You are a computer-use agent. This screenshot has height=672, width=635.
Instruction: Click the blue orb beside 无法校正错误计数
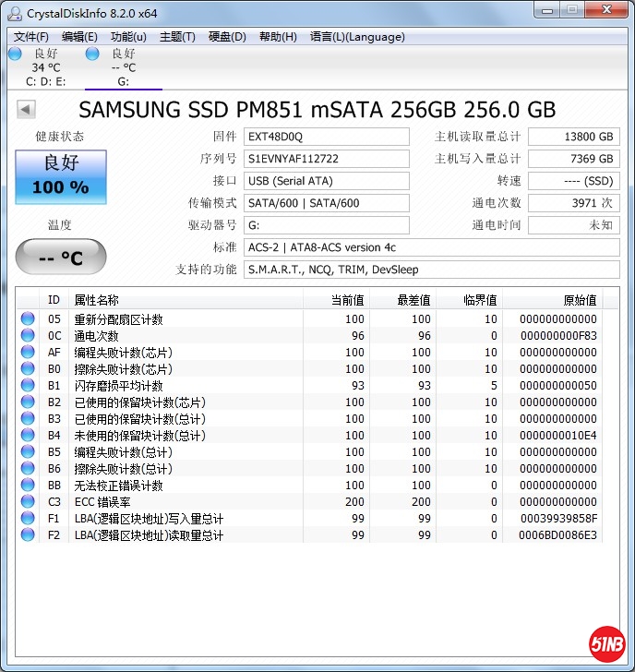tap(28, 486)
